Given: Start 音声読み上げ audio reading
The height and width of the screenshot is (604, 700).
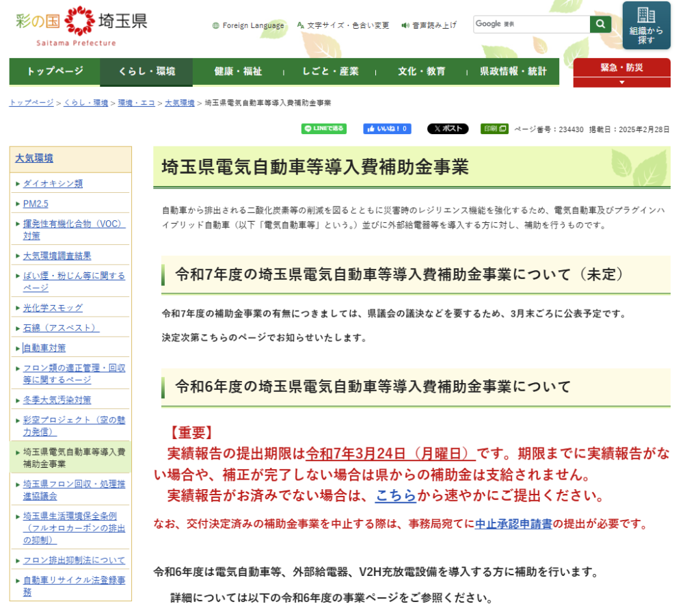Looking at the screenshot, I should point(429,25).
